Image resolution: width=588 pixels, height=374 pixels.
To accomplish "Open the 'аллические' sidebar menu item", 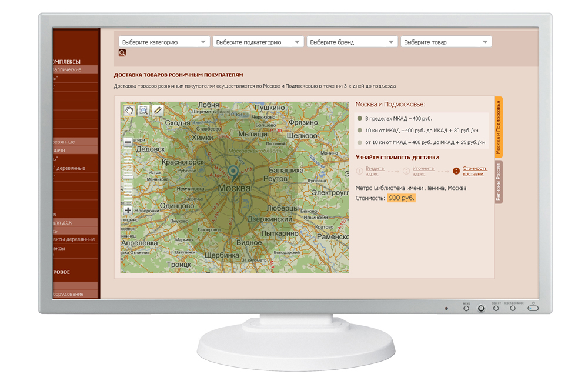I will (x=75, y=69).
